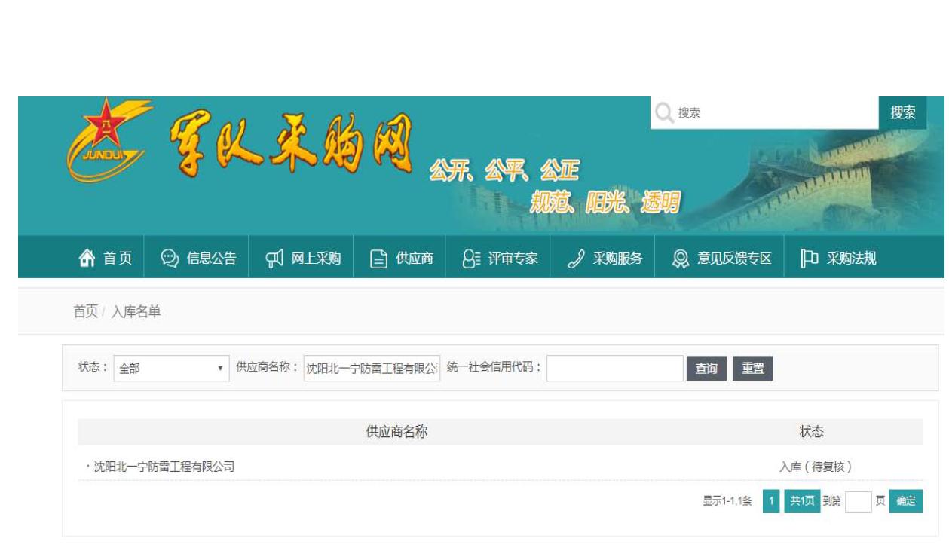Click the badge icon for 意见反馈专区
Viewport: 949px width, 560px height.
coord(681,259)
